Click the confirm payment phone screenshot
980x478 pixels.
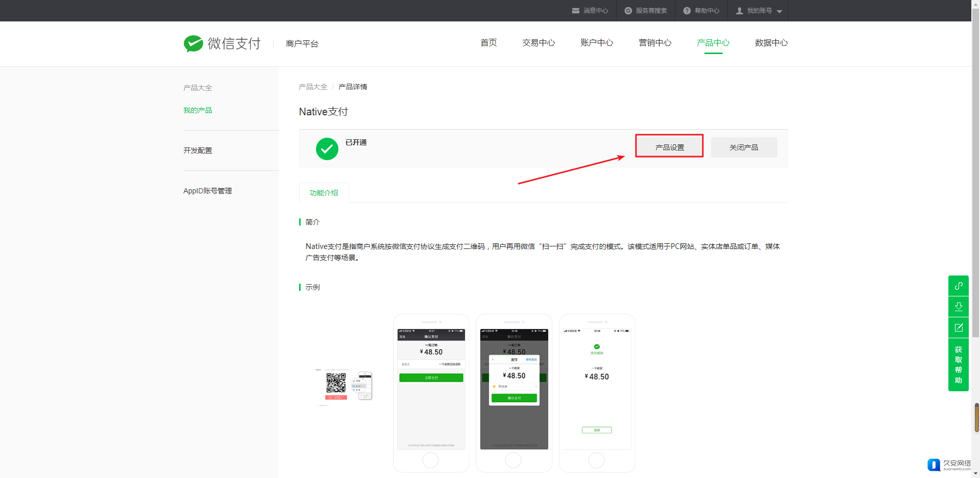[431, 393]
